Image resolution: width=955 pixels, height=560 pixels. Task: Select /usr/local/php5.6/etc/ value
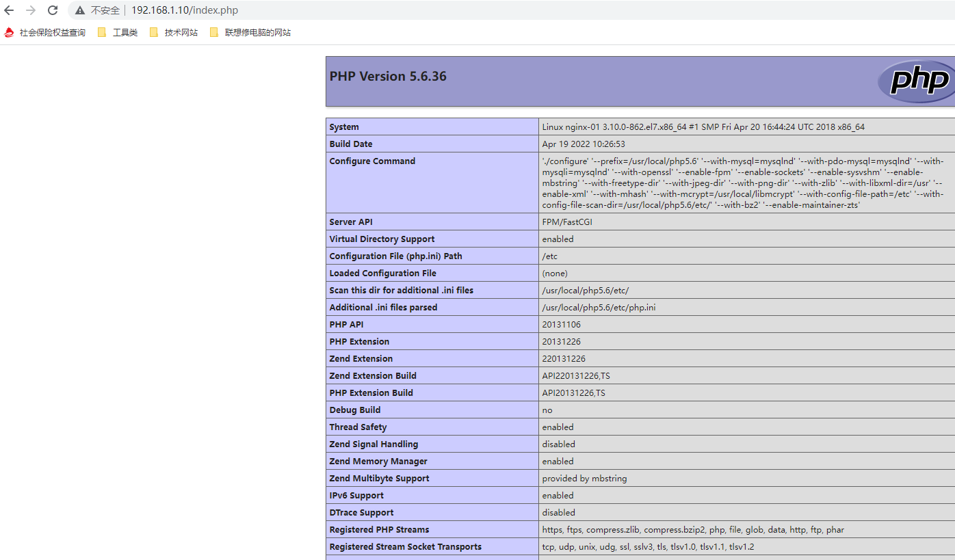pyautogui.click(x=586, y=291)
